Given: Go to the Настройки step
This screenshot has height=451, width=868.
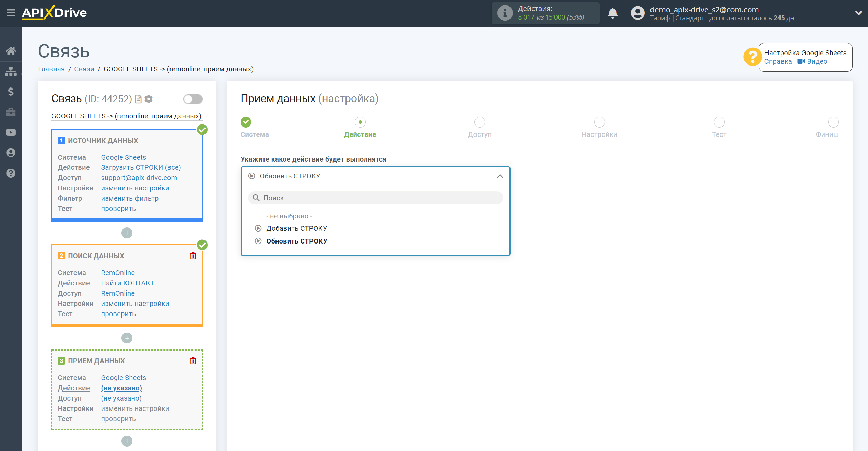Looking at the screenshot, I should [x=599, y=122].
